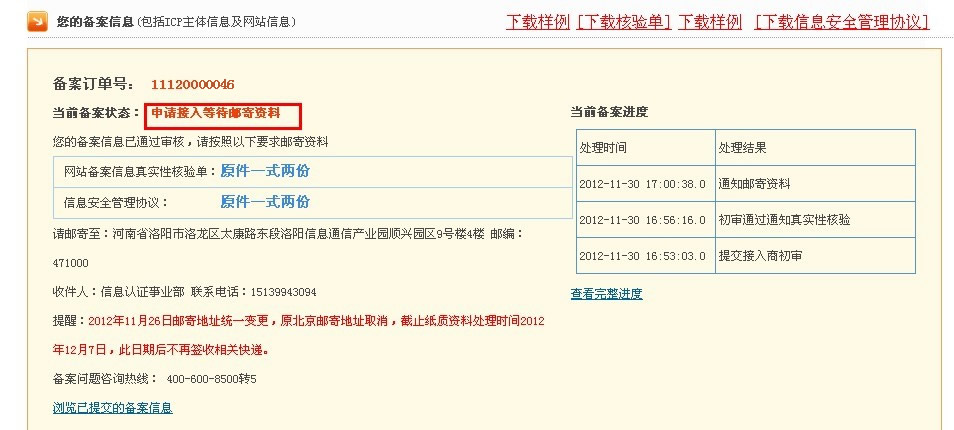Open the 下载信息安全管理协议 download link
The image size is (954, 430).
[x=841, y=21]
